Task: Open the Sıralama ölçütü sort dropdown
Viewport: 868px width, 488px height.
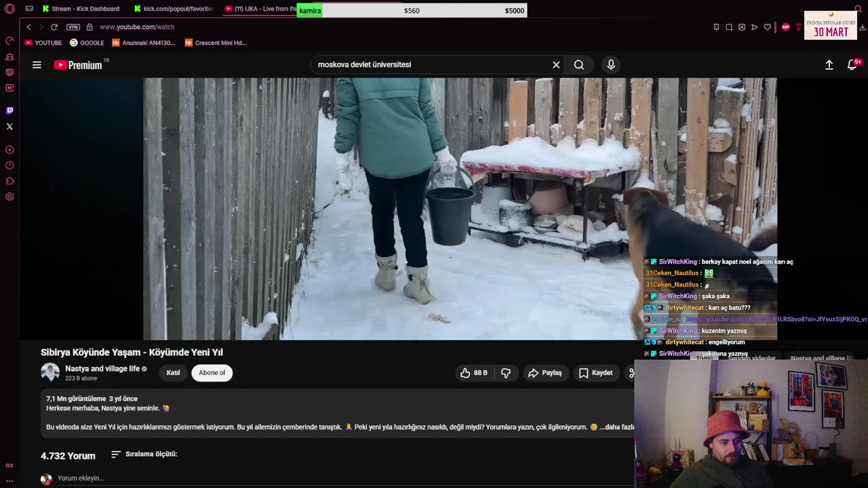Action: [x=144, y=454]
